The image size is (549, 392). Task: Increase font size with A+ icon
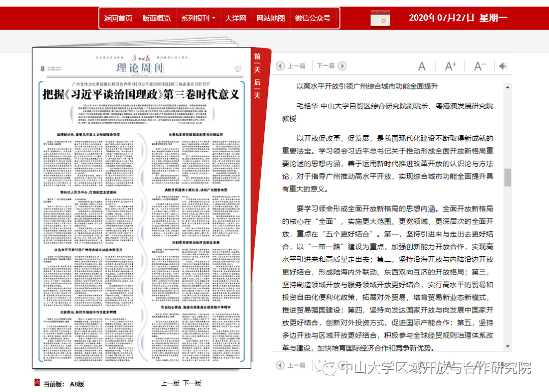point(450,66)
